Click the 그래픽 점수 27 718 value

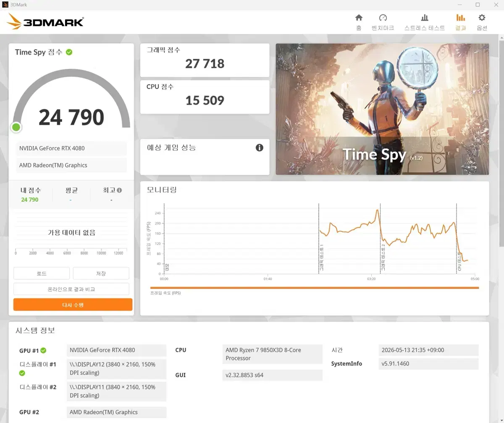[205, 64]
